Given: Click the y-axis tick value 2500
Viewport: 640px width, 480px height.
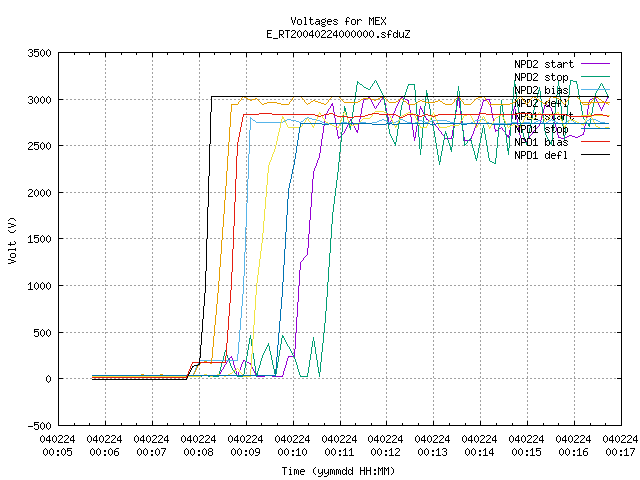Looking at the screenshot, I should coord(40,147).
